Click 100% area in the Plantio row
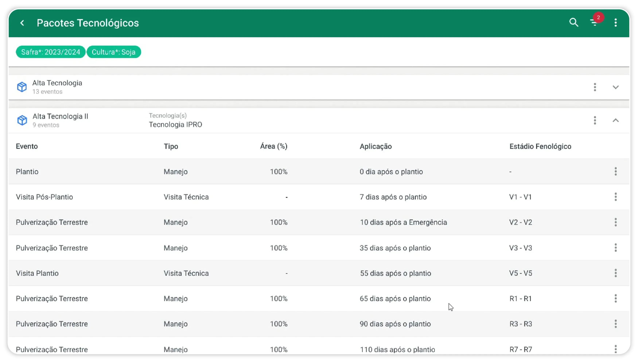 [279, 172]
